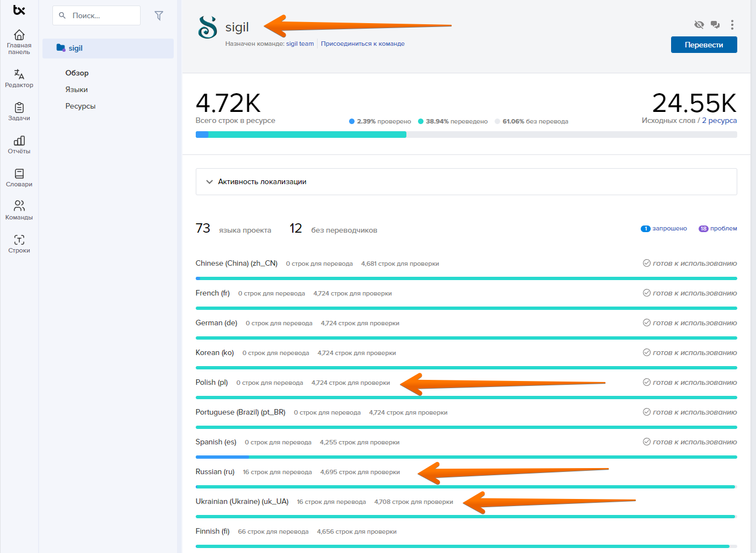Open the French (fr) language row
The height and width of the screenshot is (553, 756).
click(x=212, y=293)
